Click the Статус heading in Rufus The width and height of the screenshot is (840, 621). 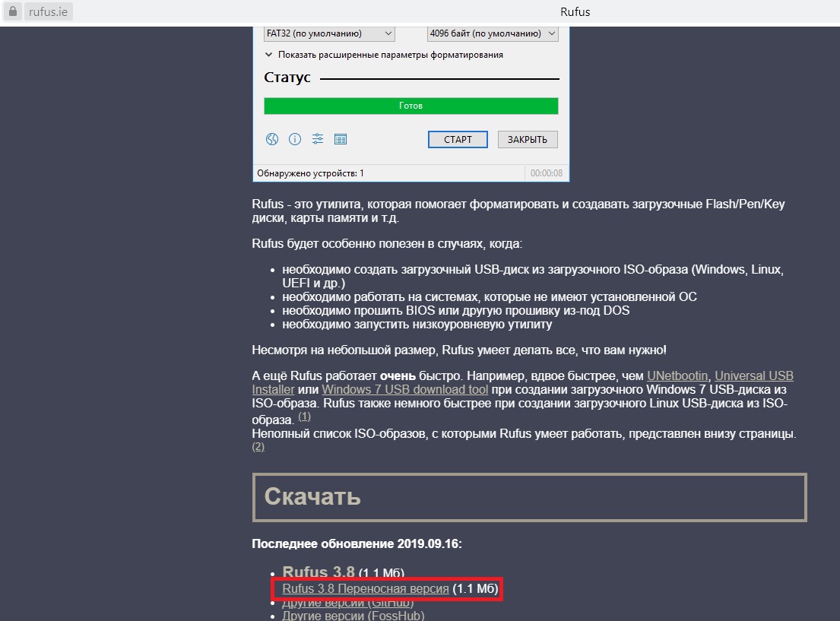pyautogui.click(x=287, y=78)
